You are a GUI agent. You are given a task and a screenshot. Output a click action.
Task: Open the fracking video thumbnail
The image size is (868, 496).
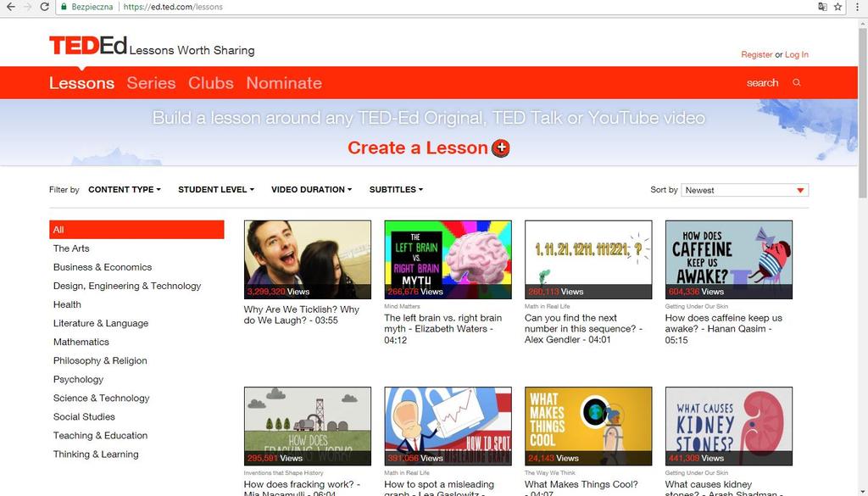[307, 426]
